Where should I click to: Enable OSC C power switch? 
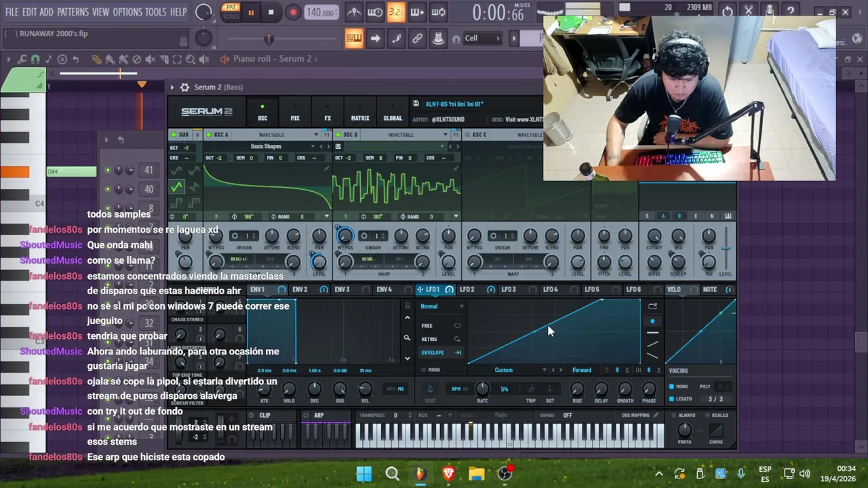tap(468, 135)
